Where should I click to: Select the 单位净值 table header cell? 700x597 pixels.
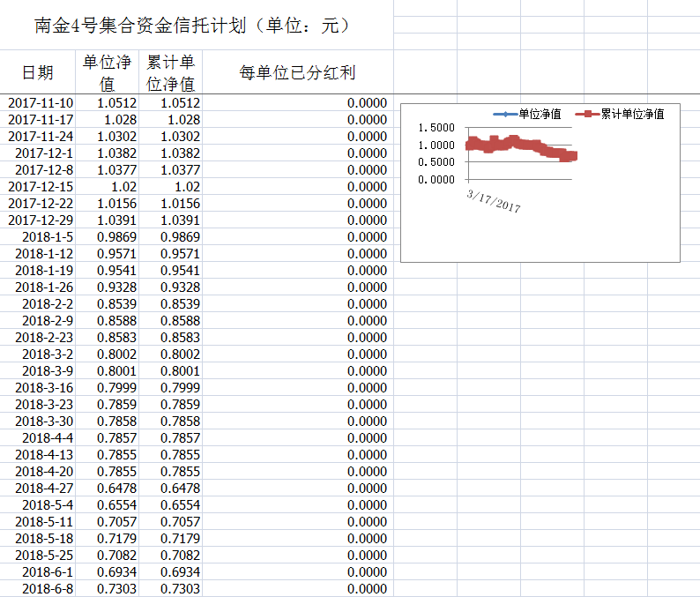[x=107, y=72]
